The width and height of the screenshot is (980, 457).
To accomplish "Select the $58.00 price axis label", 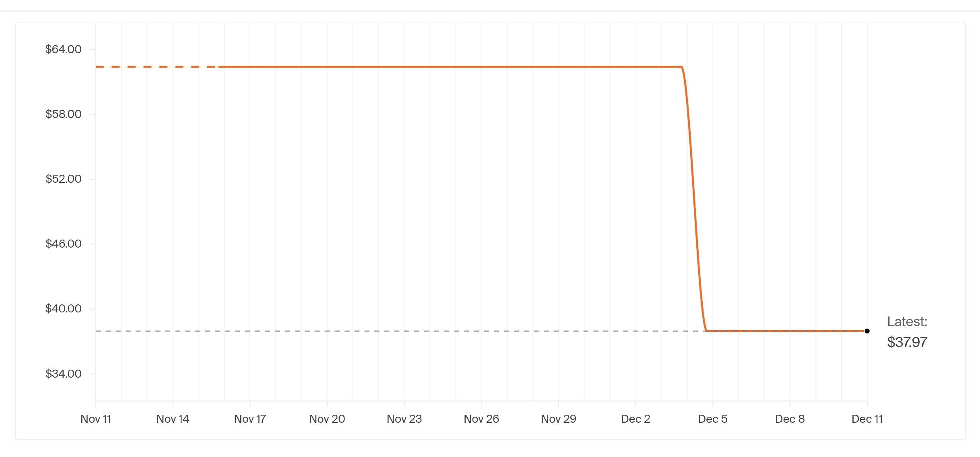I will (63, 114).
